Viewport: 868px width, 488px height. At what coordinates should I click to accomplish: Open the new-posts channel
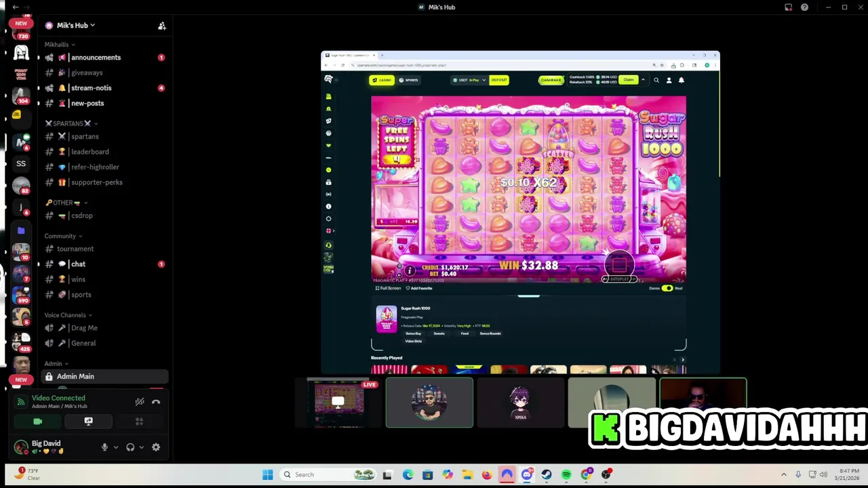coord(104,103)
